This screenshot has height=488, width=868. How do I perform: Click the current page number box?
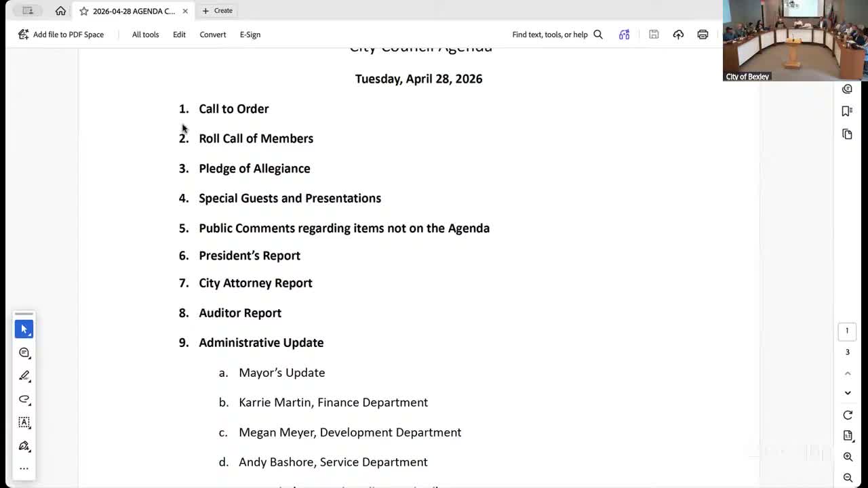[847, 331]
